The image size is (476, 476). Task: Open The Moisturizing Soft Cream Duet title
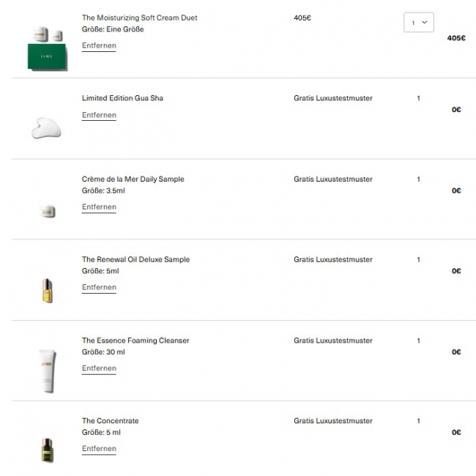pyautogui.click(x=139, y=18)
